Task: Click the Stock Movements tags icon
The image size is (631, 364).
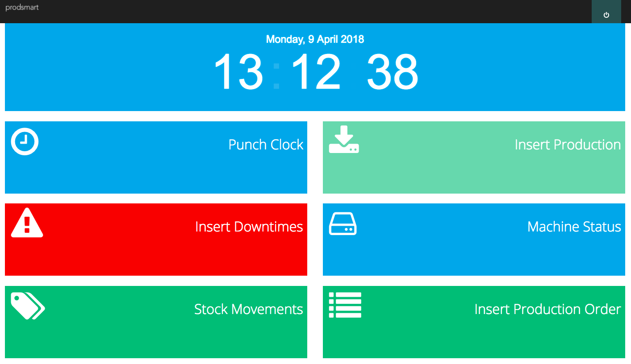Action: point(28,306)
